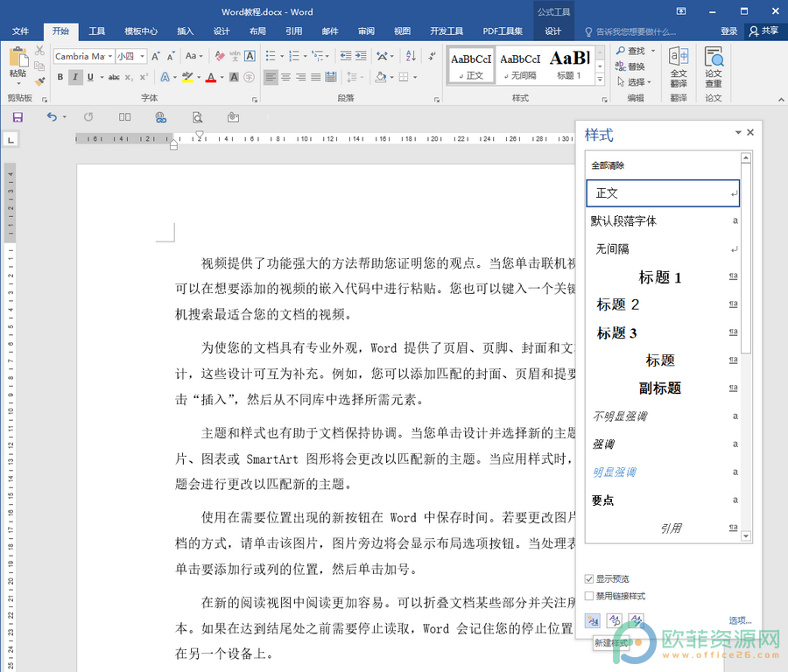Apply yellow text highlight color
Screen dimensions: 788x672
coord(187,77)
